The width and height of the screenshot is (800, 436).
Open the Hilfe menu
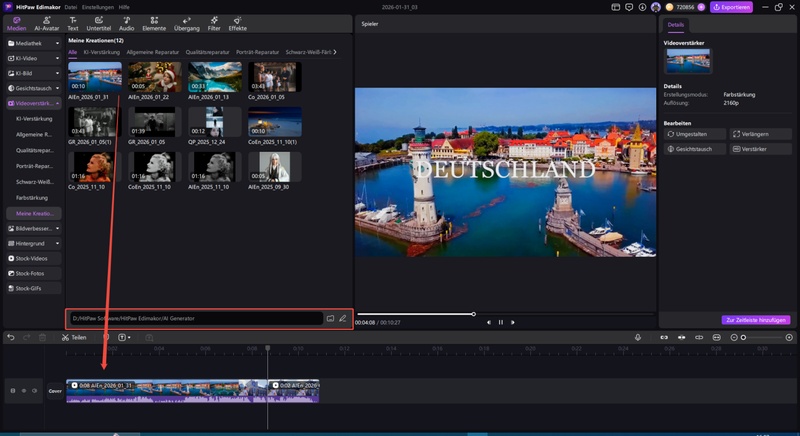124,7
